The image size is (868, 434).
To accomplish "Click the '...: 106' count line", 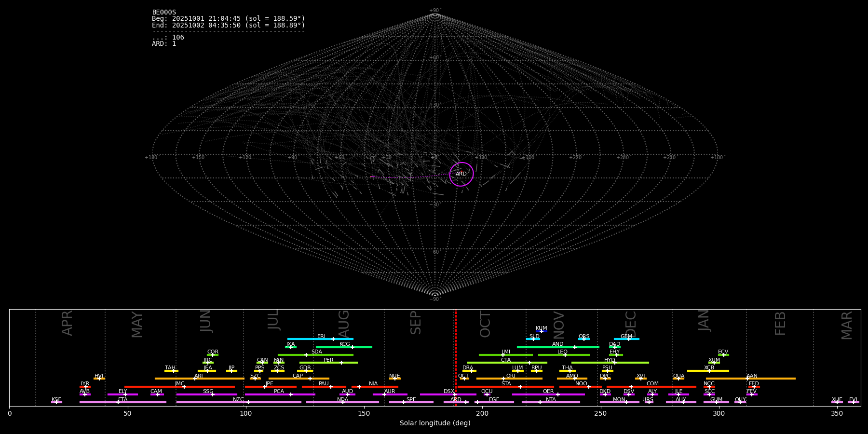I will click(x=168, y=38).
